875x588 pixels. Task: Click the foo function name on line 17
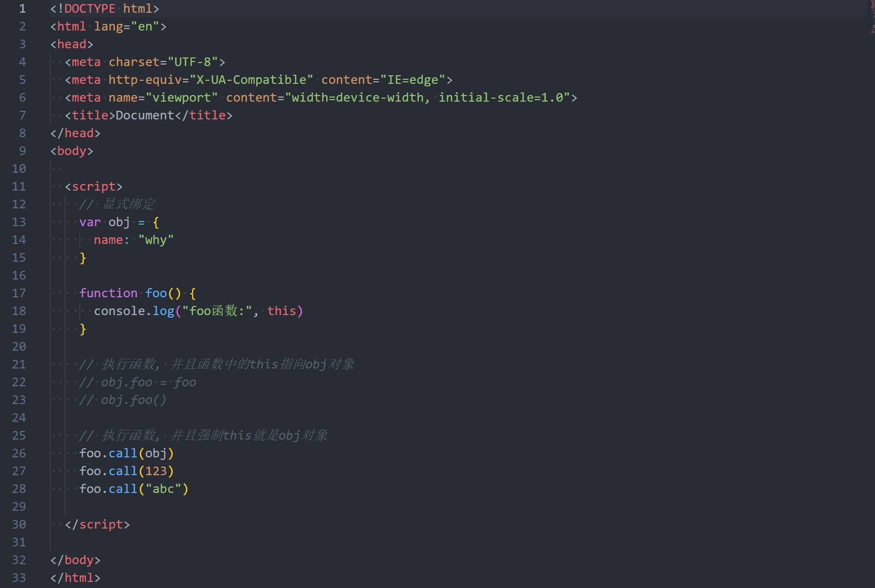[x=156, y=293]
